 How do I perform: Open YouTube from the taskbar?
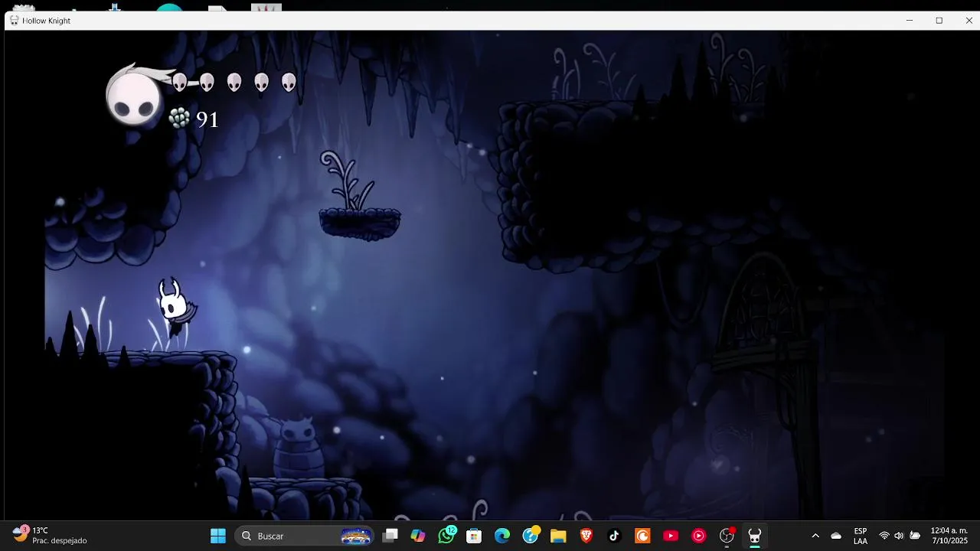(671, 536)
